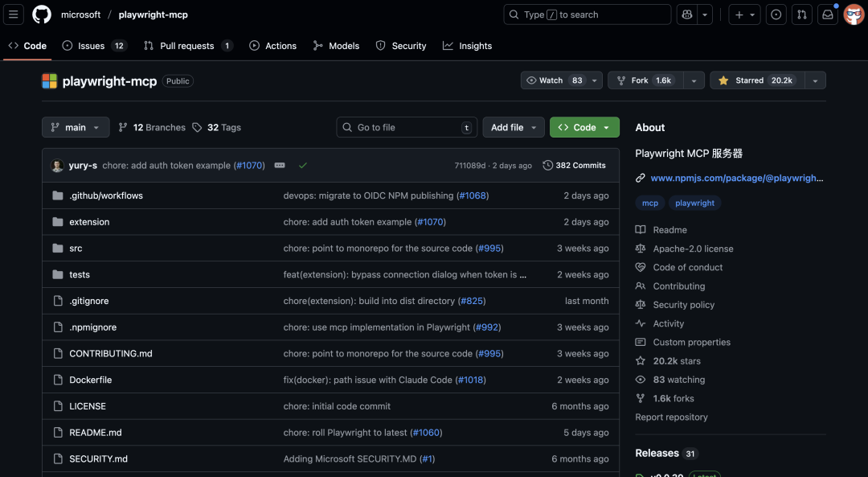Open the green Code dropdown button
This screenshot has height=477, width=868.
click(x=584, y=127)
